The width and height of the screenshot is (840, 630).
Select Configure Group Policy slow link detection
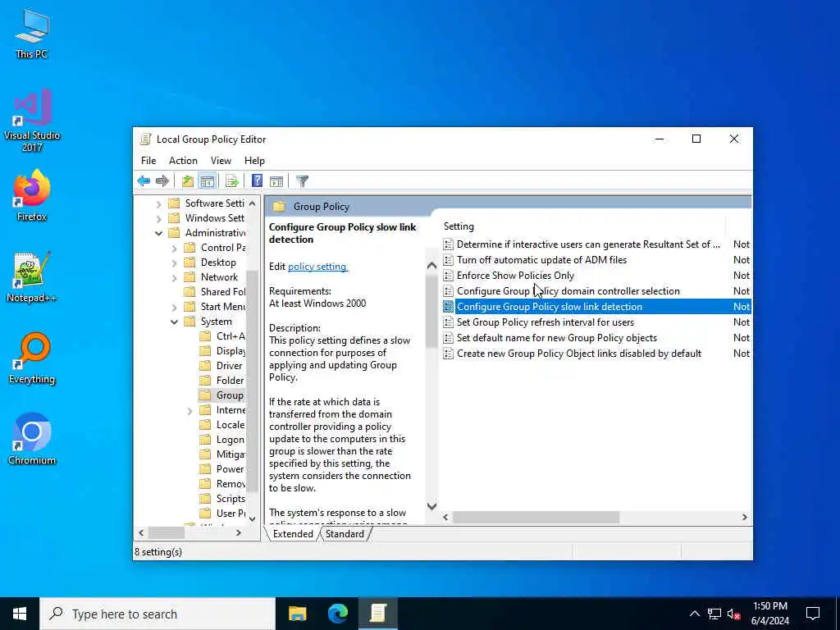(596, 307)
